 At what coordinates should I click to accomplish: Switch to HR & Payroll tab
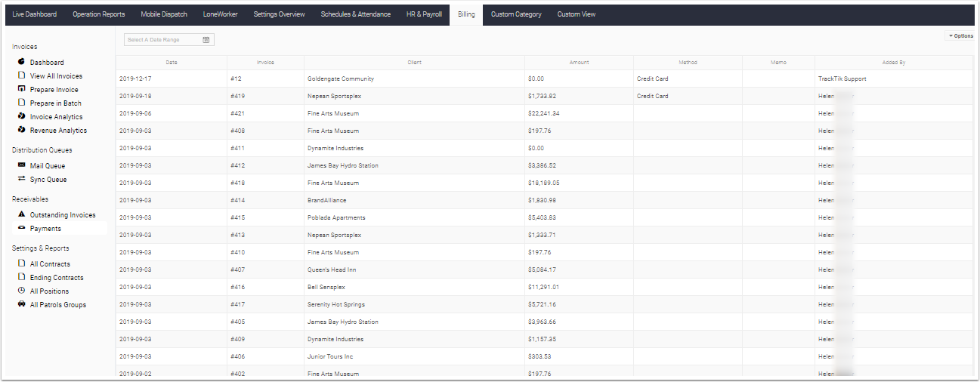(x=424, y=14)
